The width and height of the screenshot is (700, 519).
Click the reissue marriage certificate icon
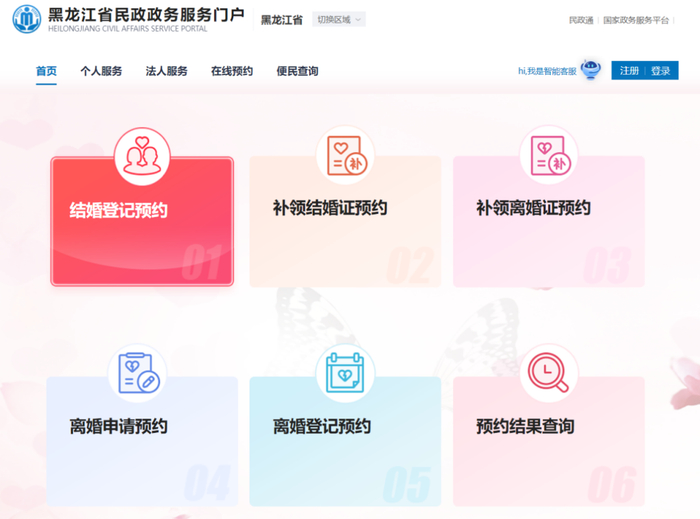tap(346, 156)
